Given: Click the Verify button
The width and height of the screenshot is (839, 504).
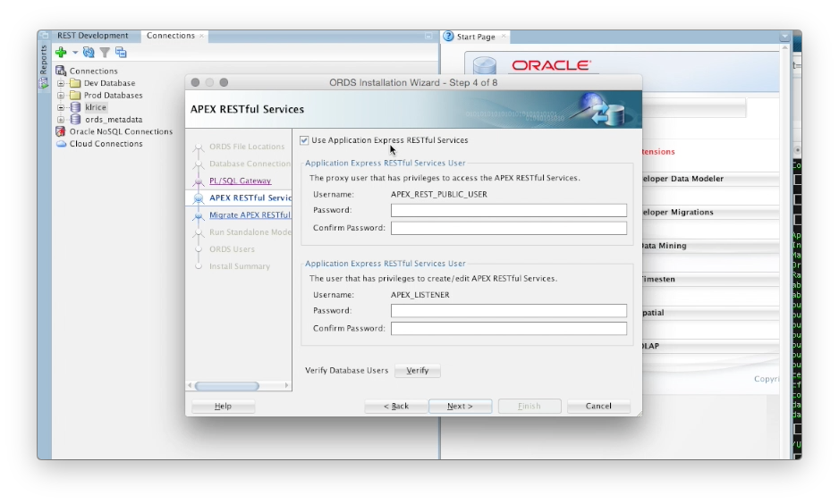Looking at the screenshot, I should coord(418,370).
